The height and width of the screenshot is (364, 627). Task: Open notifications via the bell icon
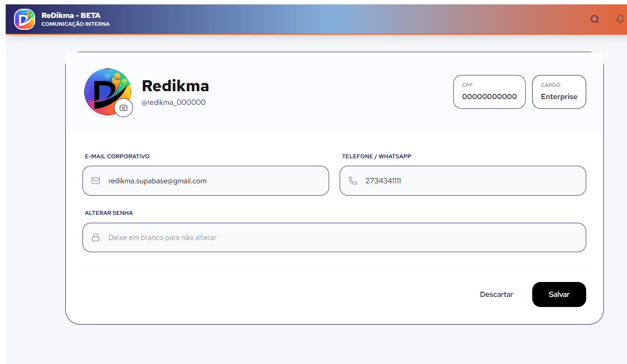pyautogui.click(x=620, y=19)
